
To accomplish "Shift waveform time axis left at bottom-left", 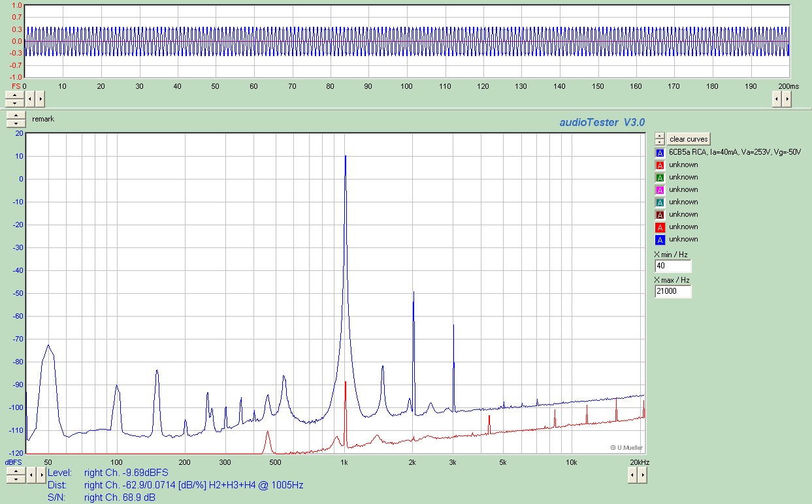I will [29, 99].
